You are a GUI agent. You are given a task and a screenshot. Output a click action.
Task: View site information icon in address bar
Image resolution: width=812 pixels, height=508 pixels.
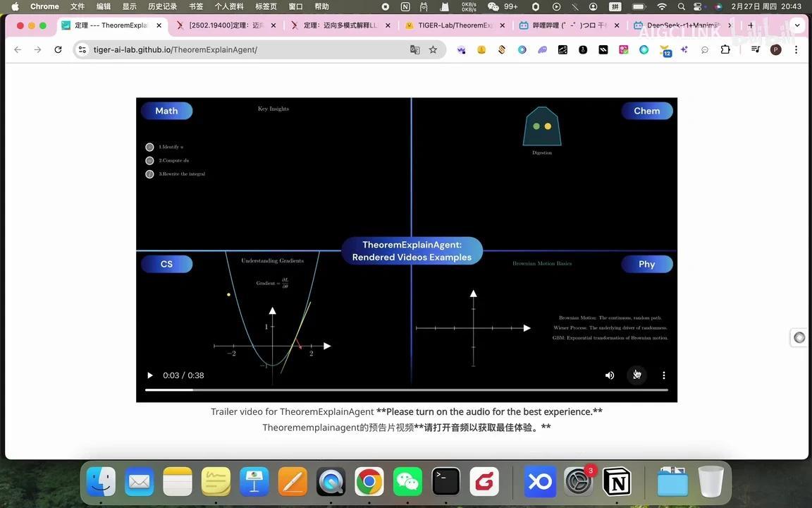pos(82,50)
